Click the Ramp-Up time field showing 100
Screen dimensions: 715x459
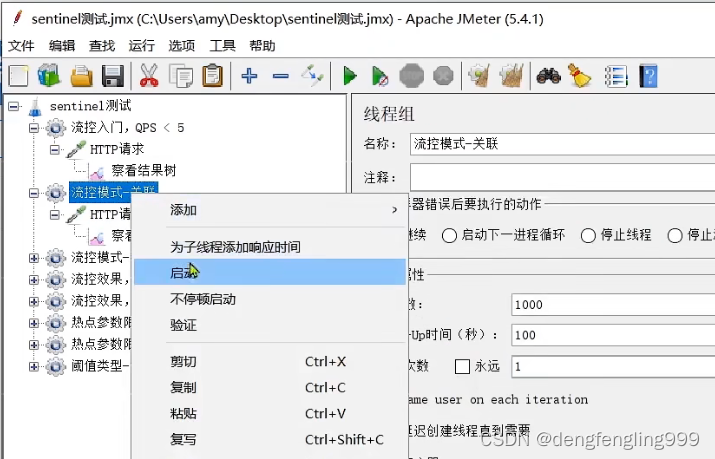tap(613, 335)
